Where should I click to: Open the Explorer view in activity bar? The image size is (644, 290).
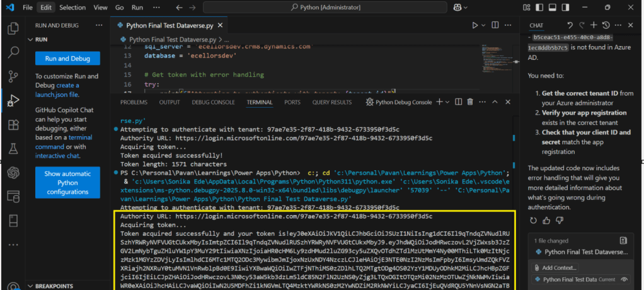[13, 29]
